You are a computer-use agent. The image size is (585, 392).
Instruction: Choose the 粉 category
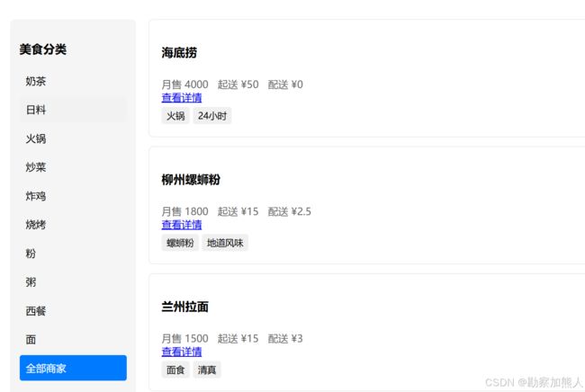tap(73, 254)
